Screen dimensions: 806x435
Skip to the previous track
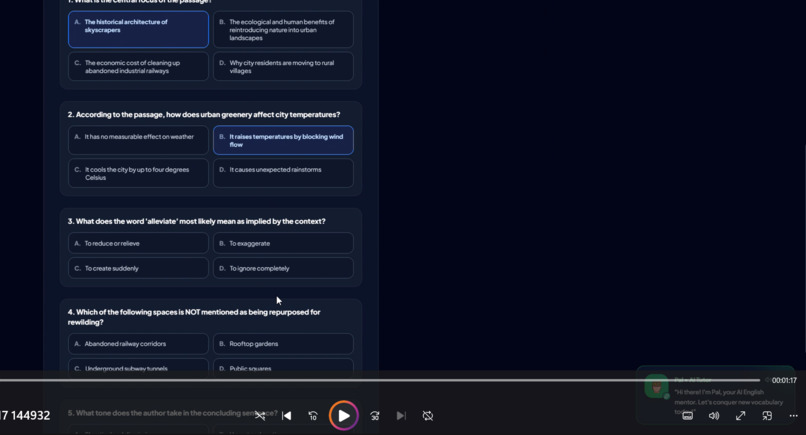[287, 415]
